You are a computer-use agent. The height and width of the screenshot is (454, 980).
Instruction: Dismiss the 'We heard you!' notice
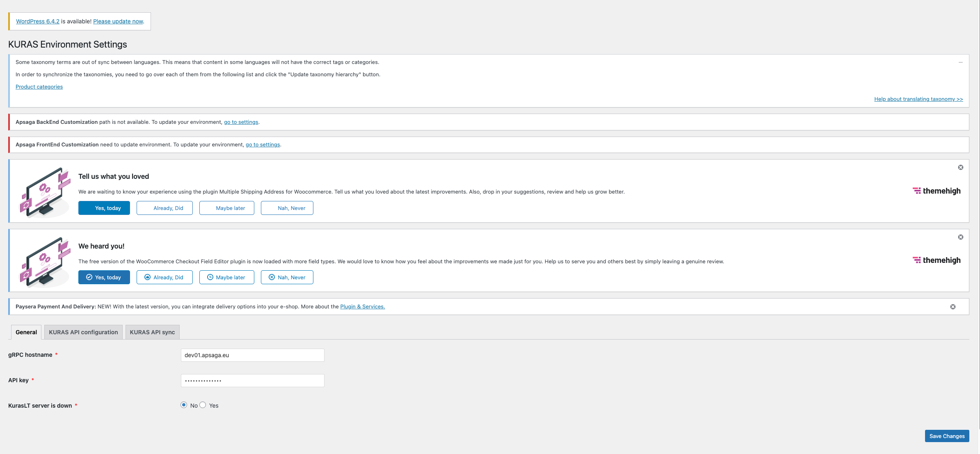pyautogui.click(x=960, y=237)
